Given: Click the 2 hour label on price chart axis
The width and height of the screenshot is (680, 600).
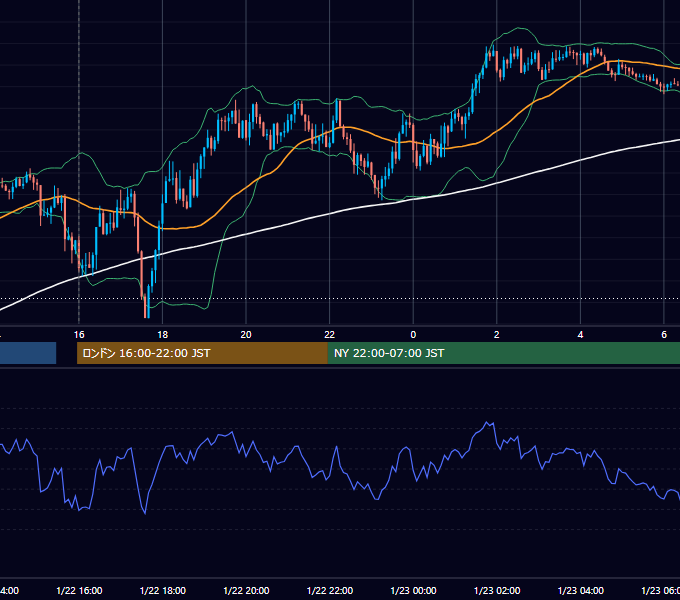Looking at the screenshot, I should 497,335.
